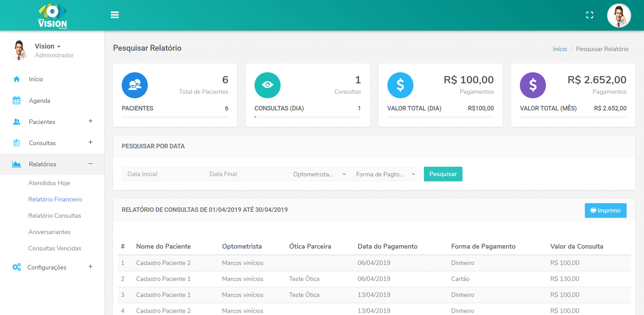Click the hamburger menu icon in the header
The image size is (644, 315).
[x=115, y=15]
